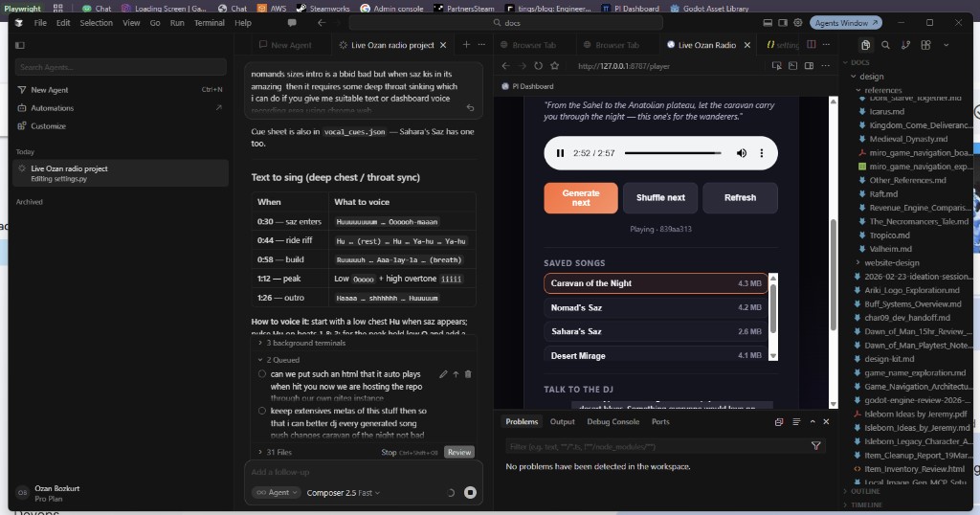980x515 pixels.
Task: Delete the queued html message with trash icon
Action: [468, 374]
